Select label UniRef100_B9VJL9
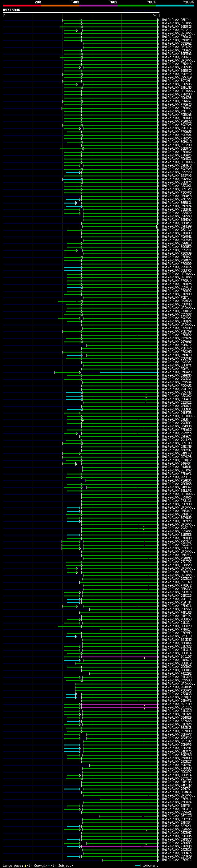Image resolution: width=197 pixels, height=868 pixels. 177,78
